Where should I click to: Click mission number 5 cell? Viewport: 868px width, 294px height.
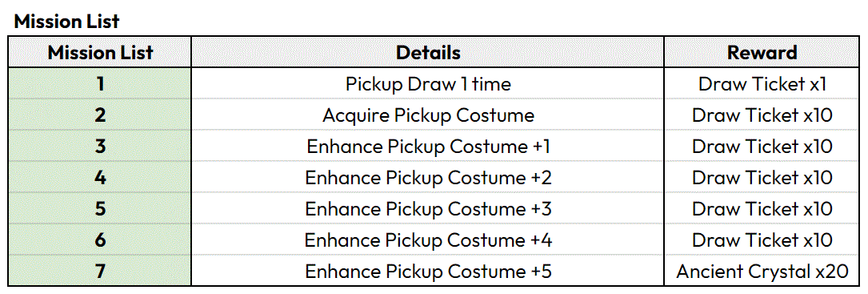(x=100, y=208)
